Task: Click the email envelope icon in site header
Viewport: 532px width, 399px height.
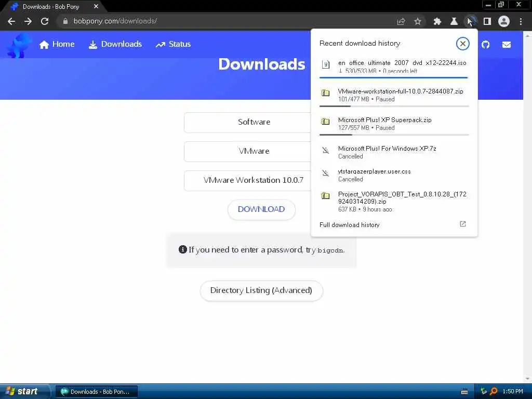Action: point(507,45)
